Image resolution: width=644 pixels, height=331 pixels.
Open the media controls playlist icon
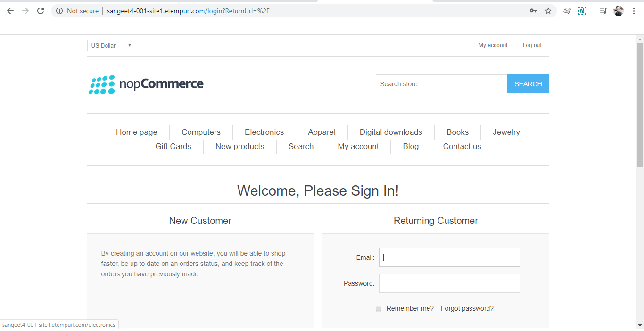pyautogui.click(x=603, y=11)
